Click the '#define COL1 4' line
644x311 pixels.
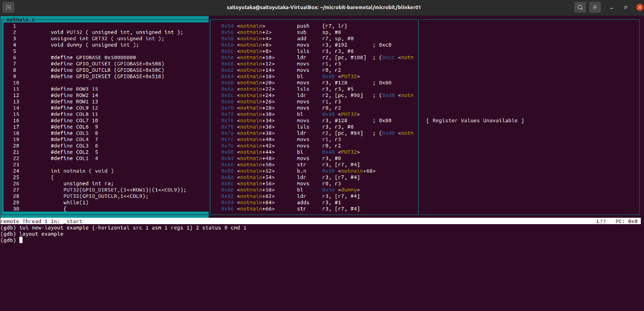75,158
